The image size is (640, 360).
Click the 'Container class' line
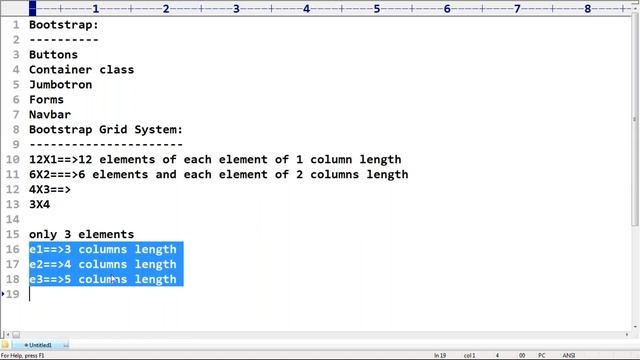coord(81,70)
